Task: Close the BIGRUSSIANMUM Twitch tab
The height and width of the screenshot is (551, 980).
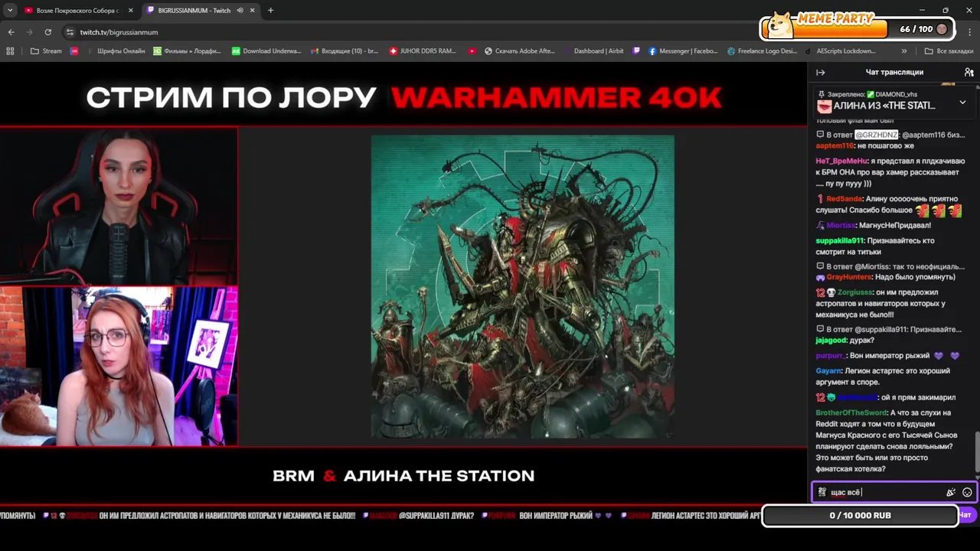Action: pos(252,11)
